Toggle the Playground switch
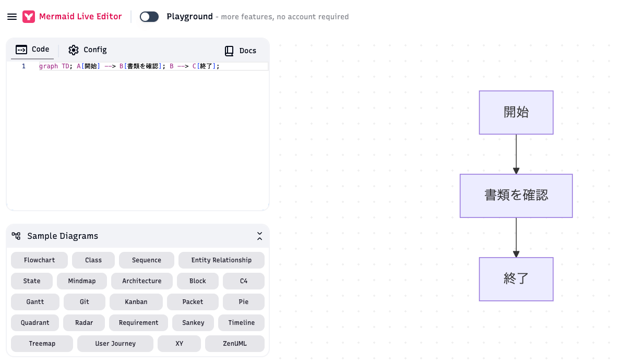The image size is (620, 364). point(149,17)
